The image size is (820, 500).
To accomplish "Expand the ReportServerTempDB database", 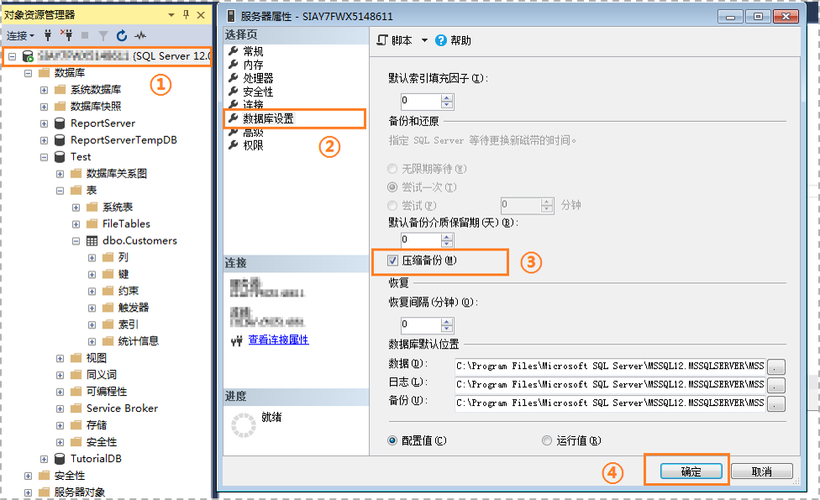I will 44,141.
